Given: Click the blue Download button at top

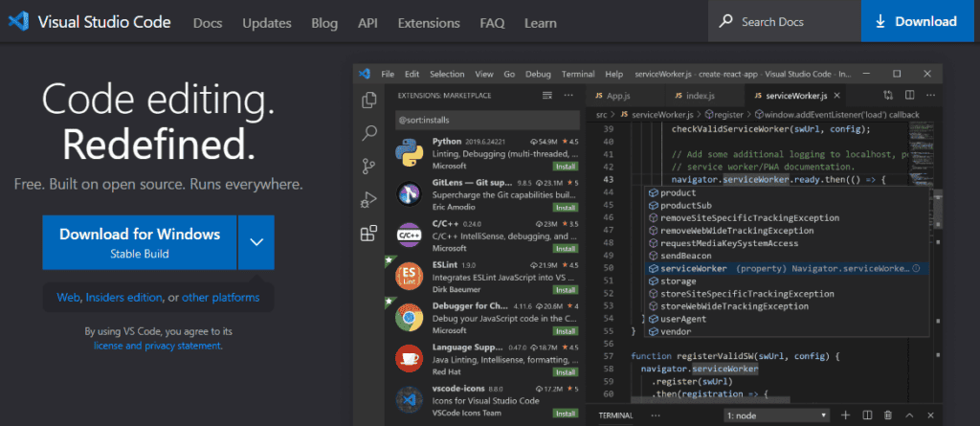Looking at the screenshot, I should [x=917, y=21].
